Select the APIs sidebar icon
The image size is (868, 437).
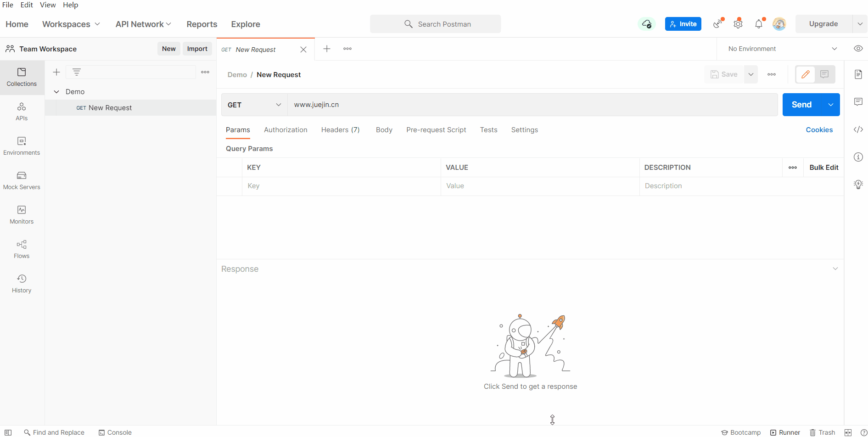pyautogui.click(x=22, y=111)
